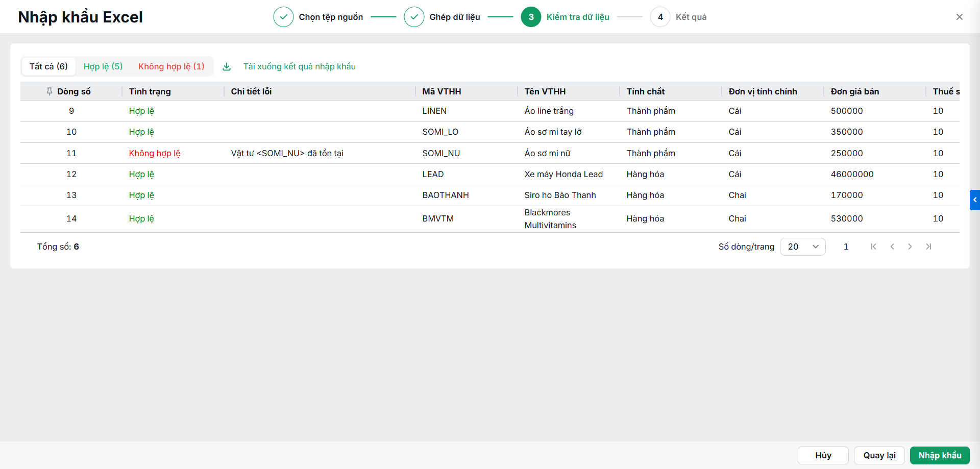Expand the blue side panel arrow
The image size is (980, 469).
pyautogui.click(x=975, y=200)
